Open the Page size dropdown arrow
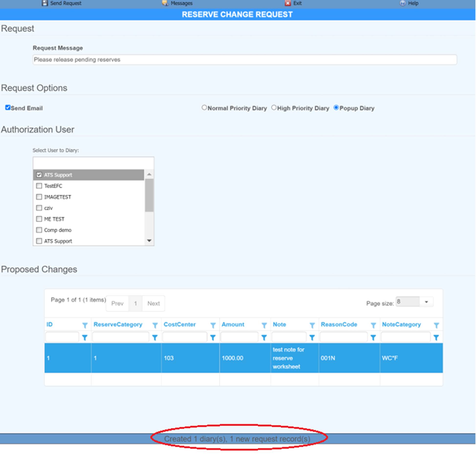Viewport: 476px width, 456px height. [426, 302]
